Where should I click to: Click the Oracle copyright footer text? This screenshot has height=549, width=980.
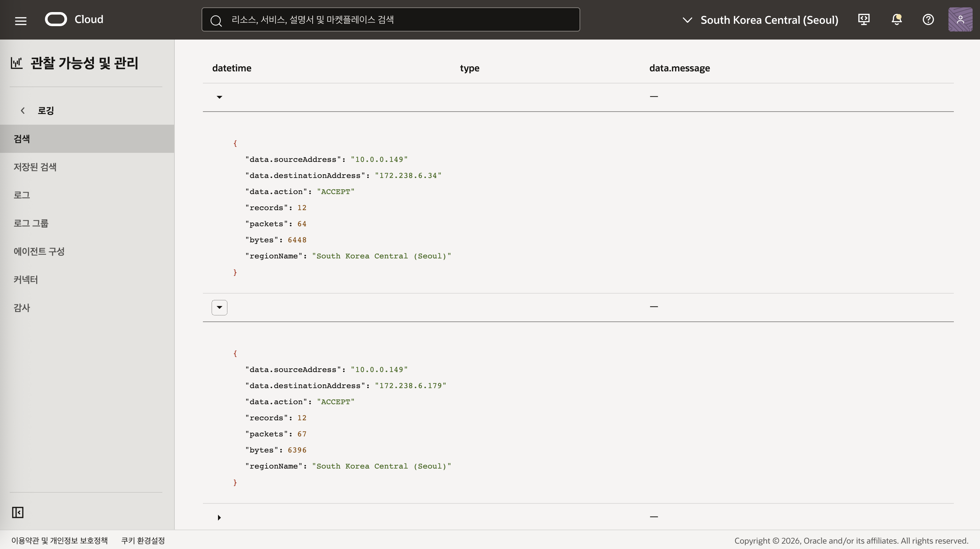click(852, 541)
